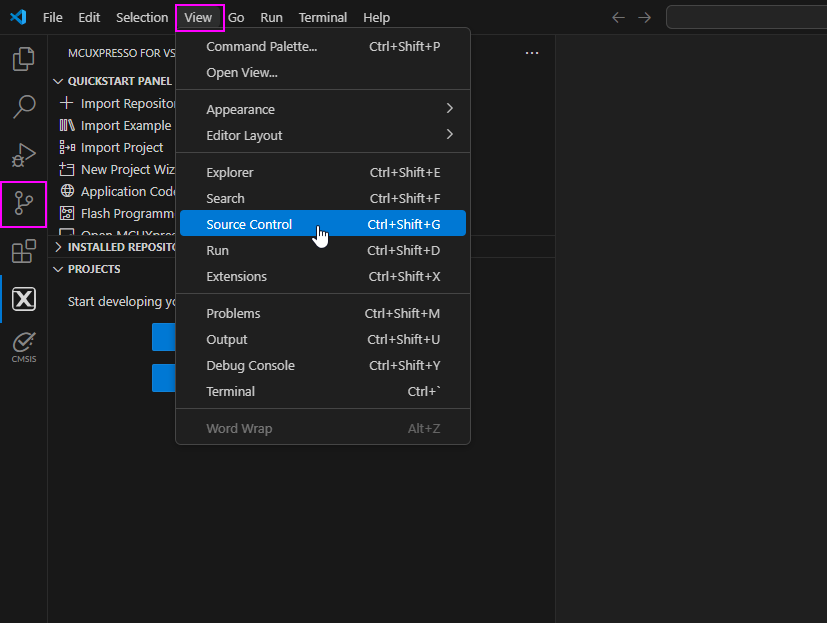The height and width of the screenshot is (623, 827).
Task: Open the Explorer view in the activity bar
Action: (23, 60)
